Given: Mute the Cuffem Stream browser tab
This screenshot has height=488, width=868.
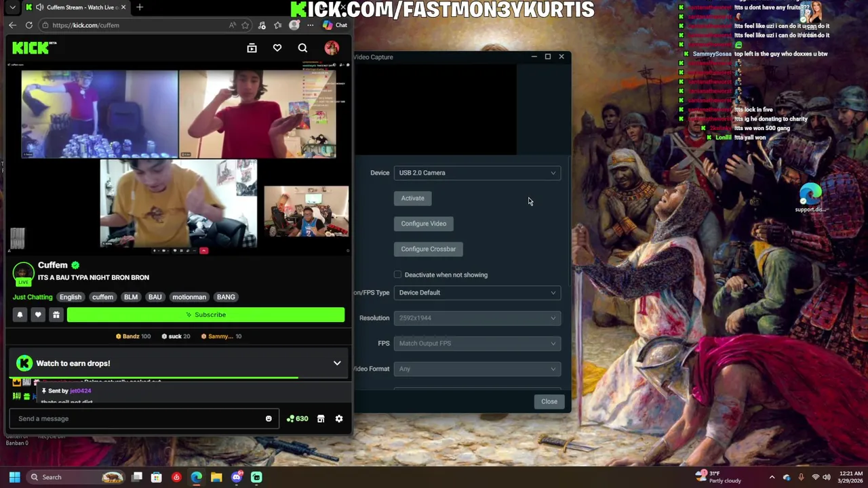Looking at the screenshot, I should [x=39, y=7].
